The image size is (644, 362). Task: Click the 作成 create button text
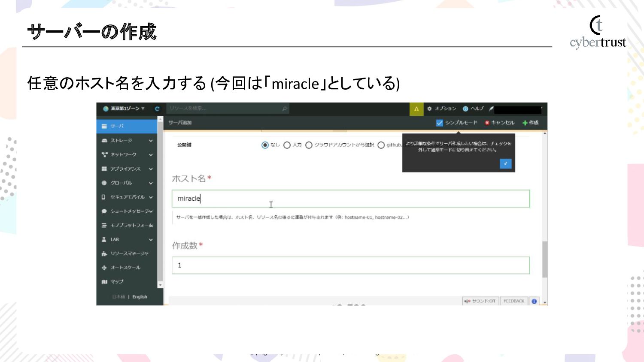pos(534,123)
